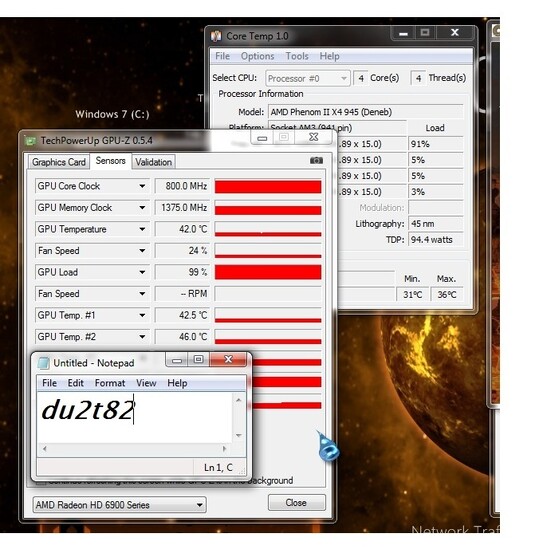Screen dimensions: 547x547
Task: Click the Windows 7 (C:) desktop label
Action: [112, 114]
